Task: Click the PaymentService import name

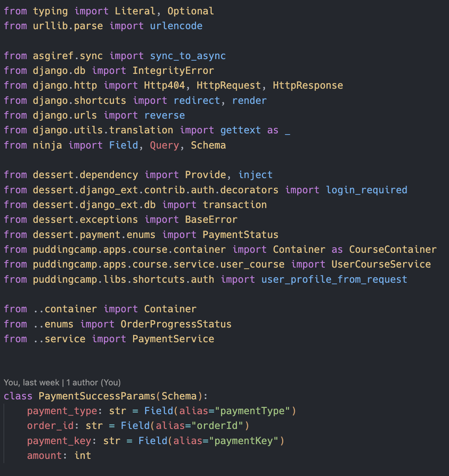Action: click(173, 339)
